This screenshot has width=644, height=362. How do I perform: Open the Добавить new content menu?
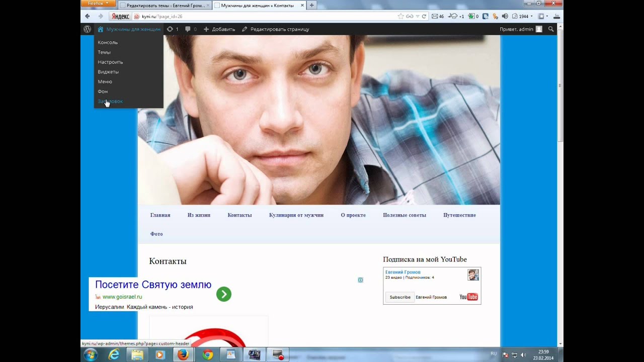(219, 29)
